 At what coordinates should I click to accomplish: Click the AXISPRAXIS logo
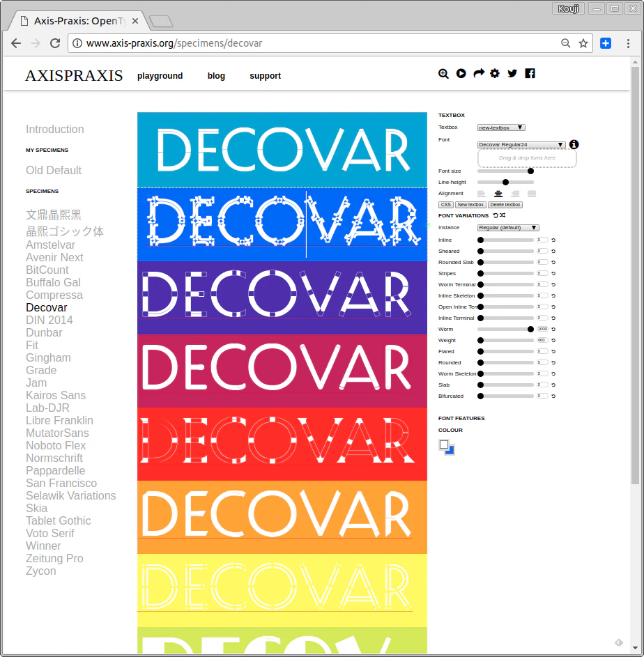point(74,76)
